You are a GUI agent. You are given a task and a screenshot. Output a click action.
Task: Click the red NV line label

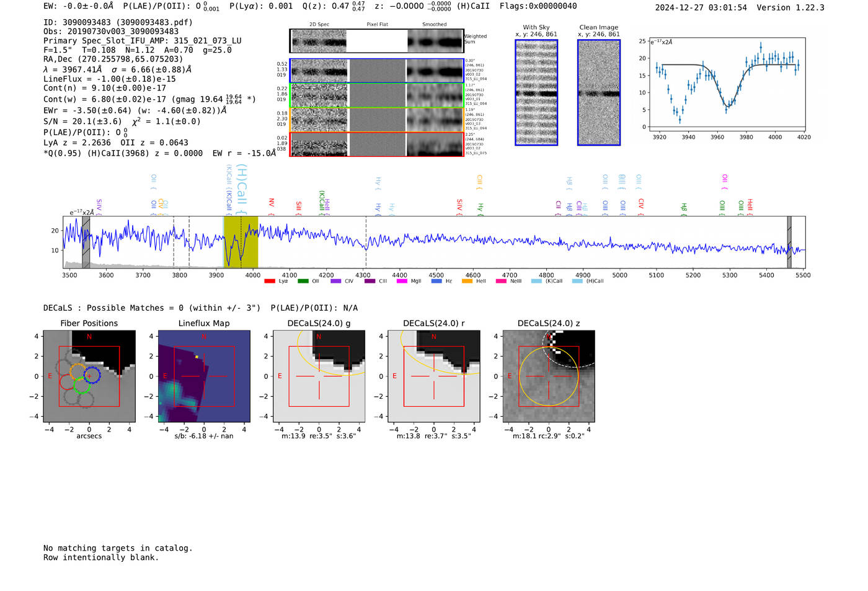(x=272, y=205)
